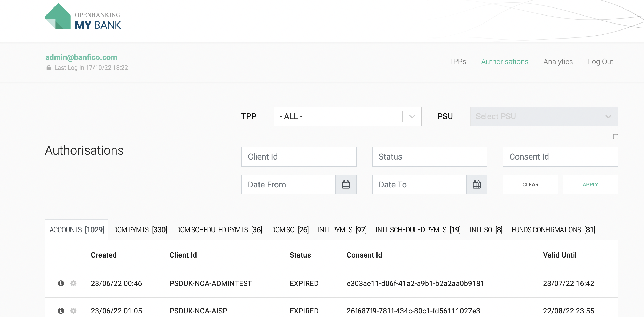Click into the Client Id filter field
The height and width of the screenshot is (317, 644).
[x=299, y=157]
